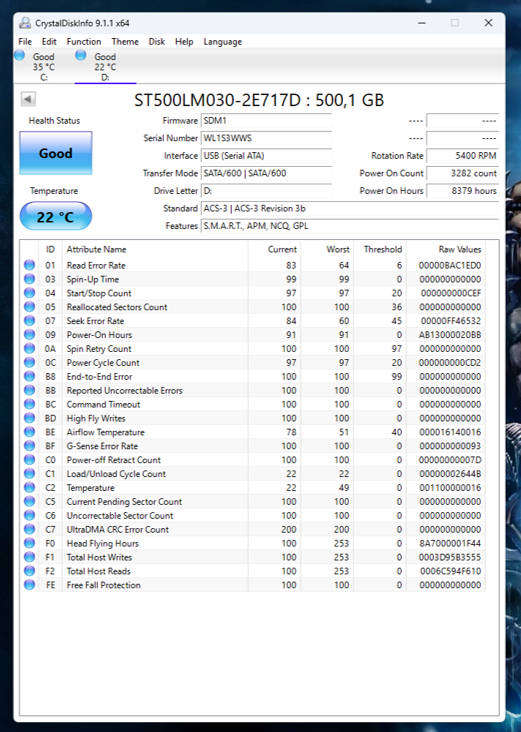Click the status orb for Free Fall Protection
This screenshot has height=732, width=521.
(x=29, y=584)
